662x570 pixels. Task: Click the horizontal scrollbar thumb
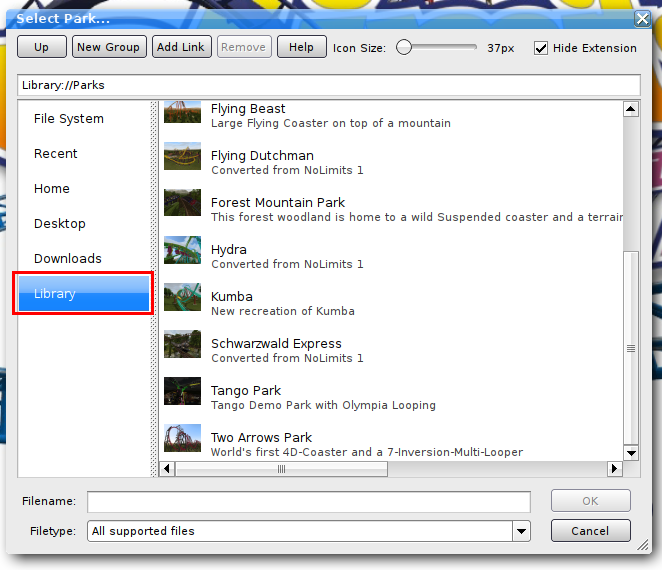(x=282, y=469)
